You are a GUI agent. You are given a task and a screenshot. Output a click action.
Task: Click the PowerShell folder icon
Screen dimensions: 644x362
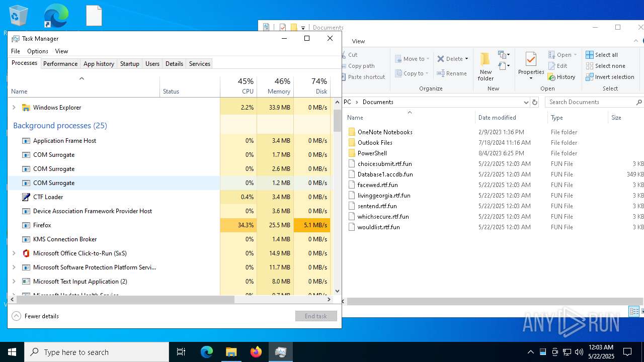coord(352,153)
